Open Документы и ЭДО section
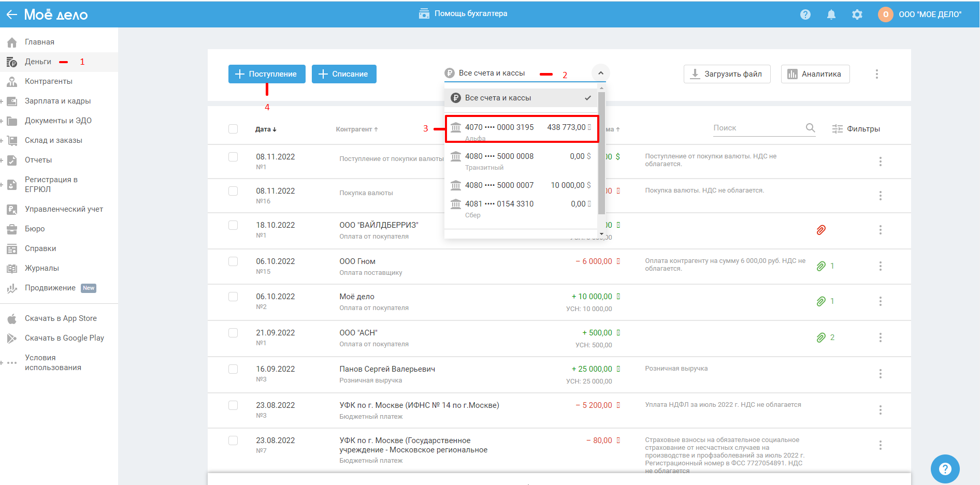Image resolution: width=980 pixels, height=485 pixels. pos(59,121)
